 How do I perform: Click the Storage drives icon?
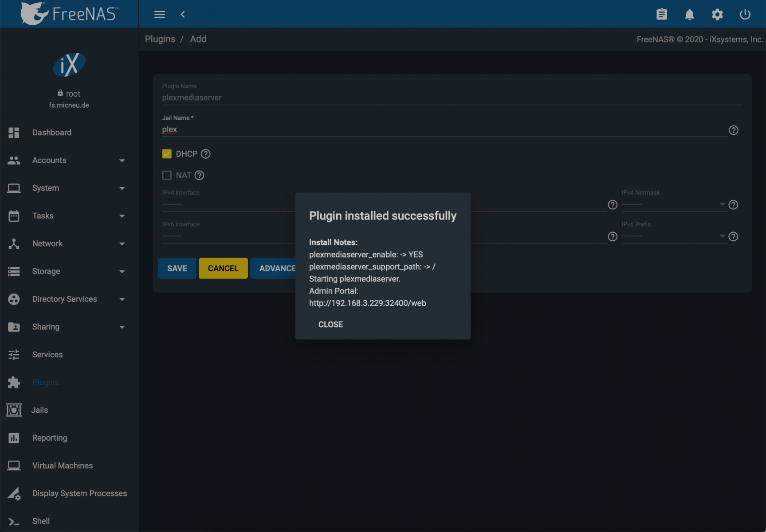[14, 271]
